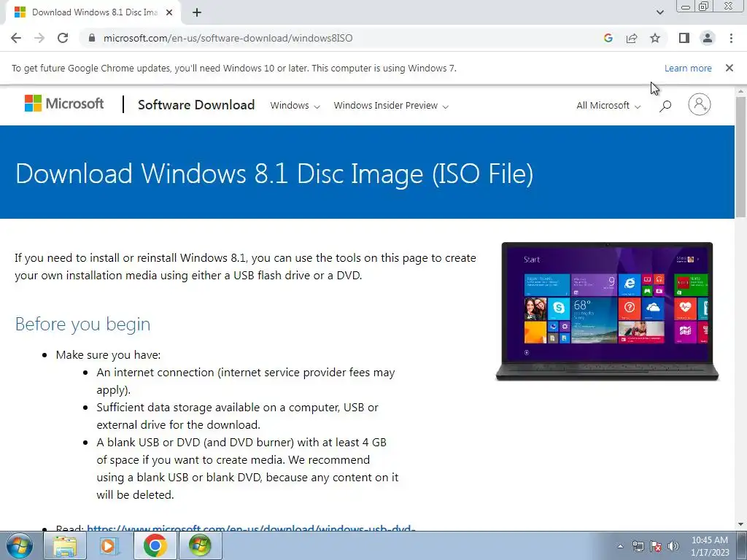Screen dimensions: 747x560
Task: Open the volume speaker tray icon
Action: click(673, 546)
